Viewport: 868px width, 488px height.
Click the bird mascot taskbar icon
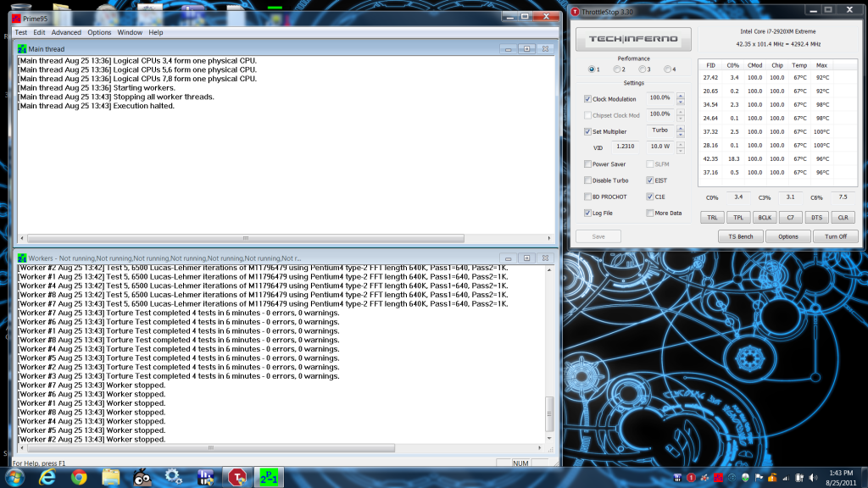[x=142, y=477]
